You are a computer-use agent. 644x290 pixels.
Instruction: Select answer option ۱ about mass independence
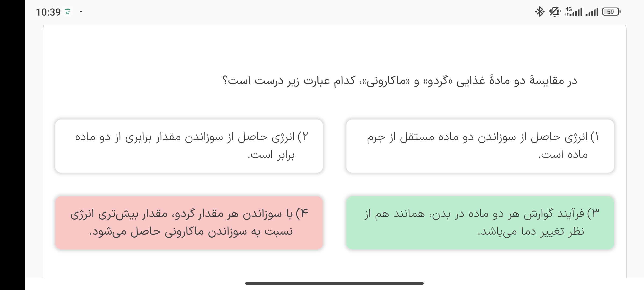click(480, 146)
